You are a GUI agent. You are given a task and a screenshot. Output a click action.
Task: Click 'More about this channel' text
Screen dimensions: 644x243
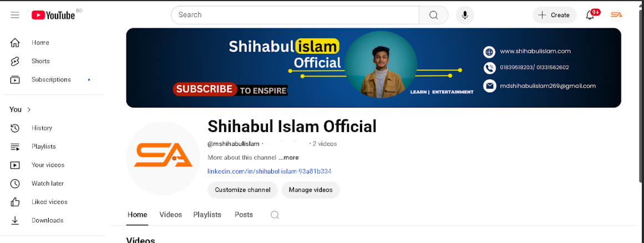coord(242,158)
